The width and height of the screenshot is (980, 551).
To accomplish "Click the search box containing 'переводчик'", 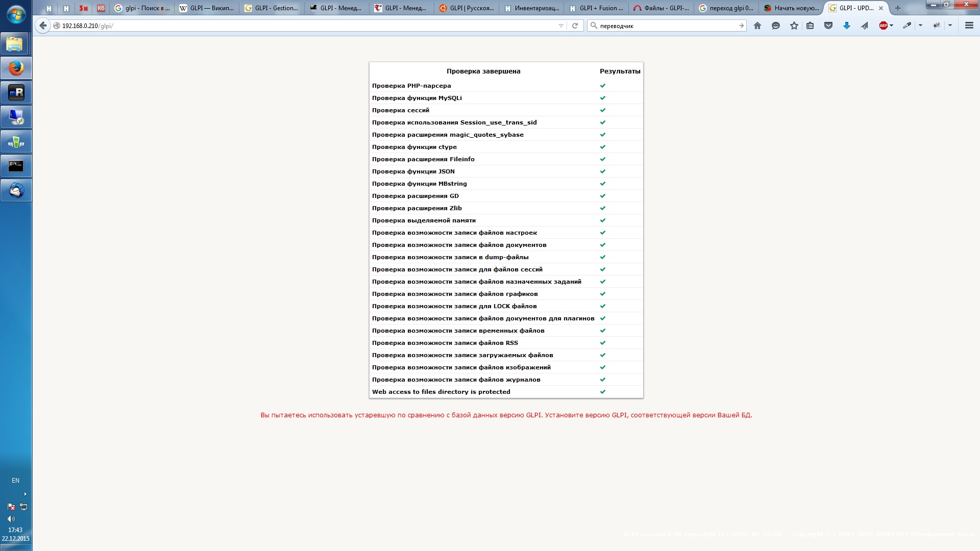I will click(x=666, y=26).
